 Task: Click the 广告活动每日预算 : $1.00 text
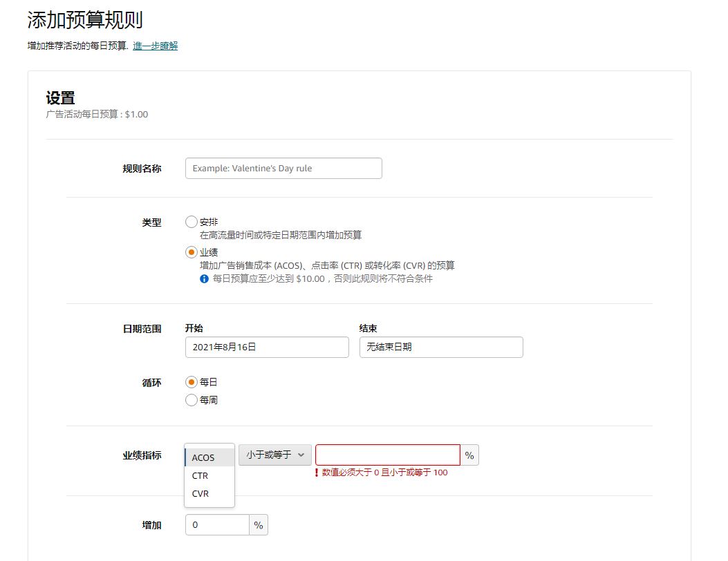(97, 114)
